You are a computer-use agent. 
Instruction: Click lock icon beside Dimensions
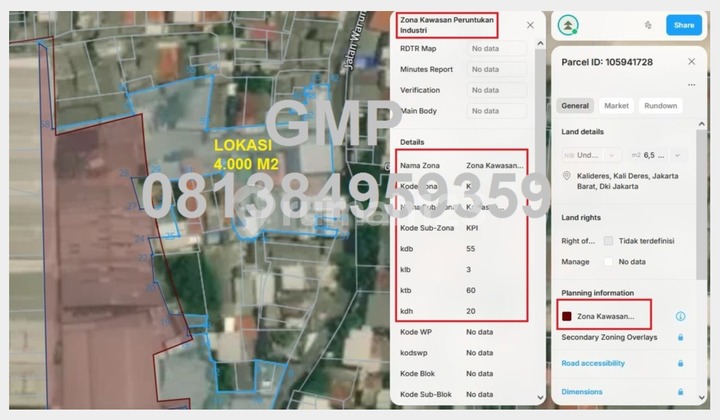(681, 392)
